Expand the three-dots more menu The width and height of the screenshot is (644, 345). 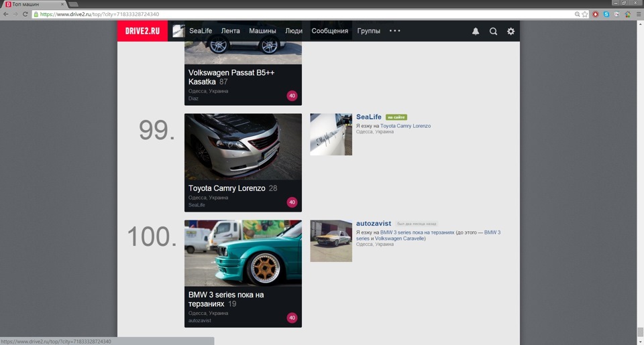(x=394, y=31)
